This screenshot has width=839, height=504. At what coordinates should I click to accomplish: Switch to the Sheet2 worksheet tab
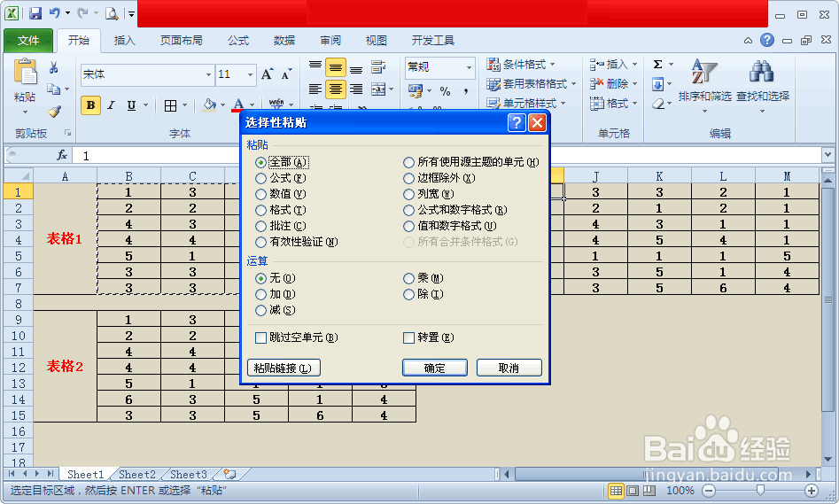(x=137, y=474)
